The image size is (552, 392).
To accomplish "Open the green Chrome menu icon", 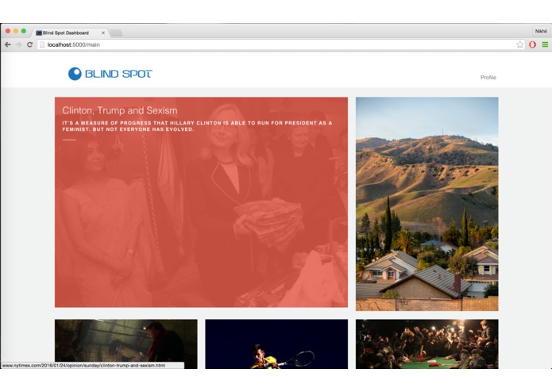I will click(545, 44).
